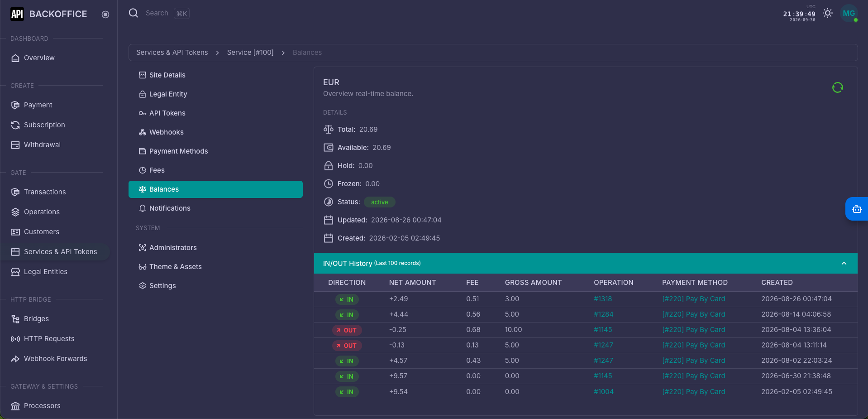
Task: Select Services & API Tokens in sidebar
Action: (x=54, y=252)
